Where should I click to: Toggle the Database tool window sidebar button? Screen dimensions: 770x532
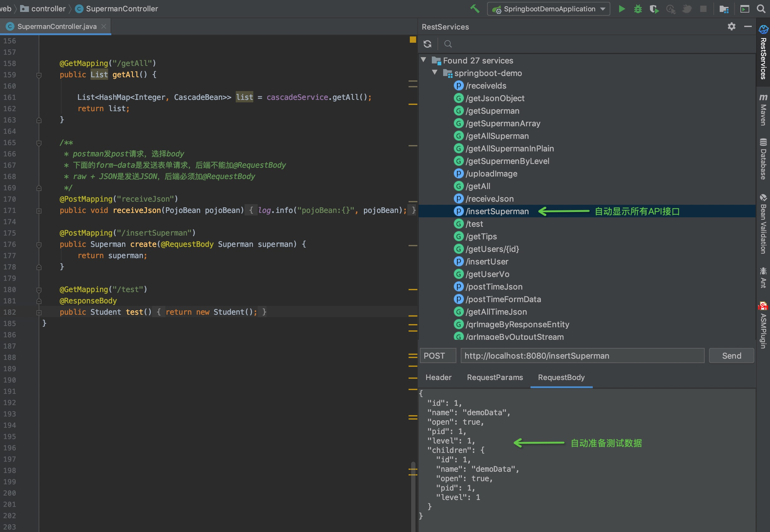click(763, 159)
